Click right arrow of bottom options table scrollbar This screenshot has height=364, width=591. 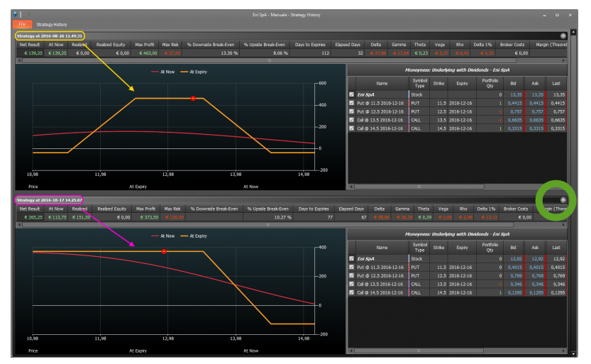tap(564, 351)
